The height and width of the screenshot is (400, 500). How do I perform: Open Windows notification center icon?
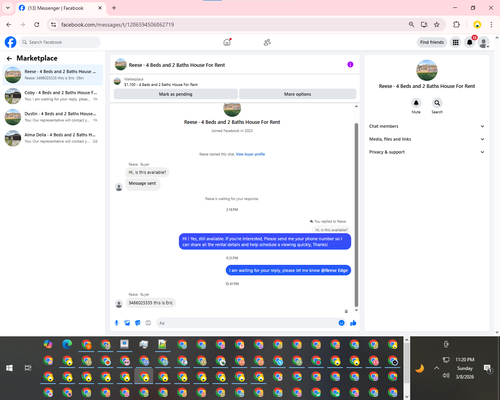tap(488, 368)
